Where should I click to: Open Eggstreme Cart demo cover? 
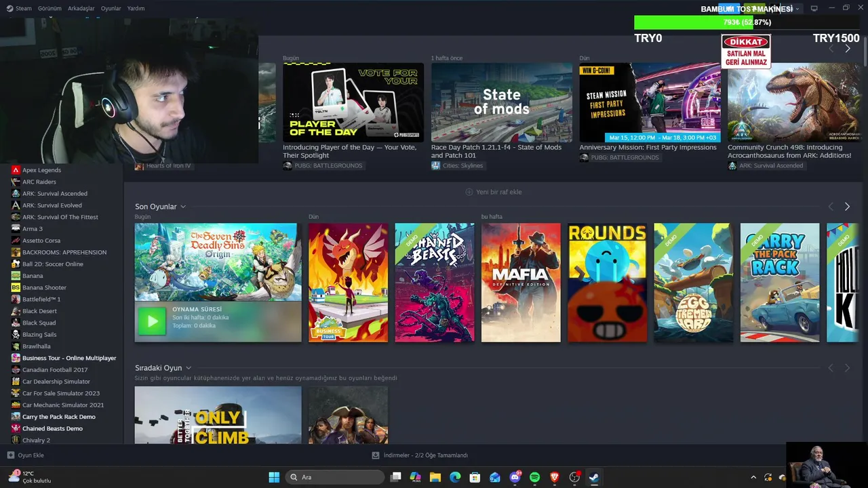pos(693,283)
